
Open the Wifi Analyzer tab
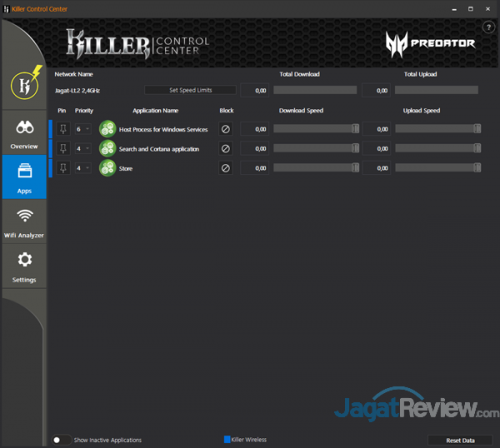(24, 222)
